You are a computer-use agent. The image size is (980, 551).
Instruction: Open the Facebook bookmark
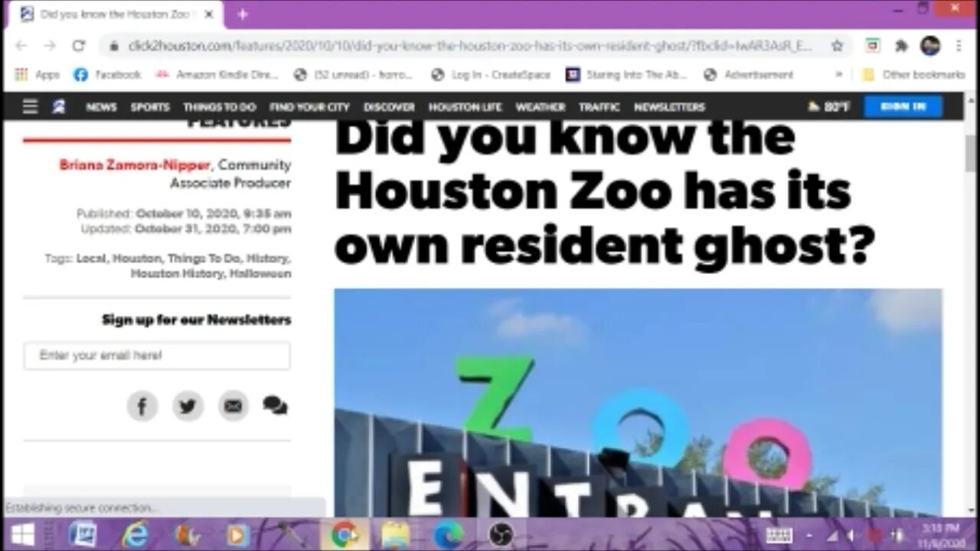107,75
